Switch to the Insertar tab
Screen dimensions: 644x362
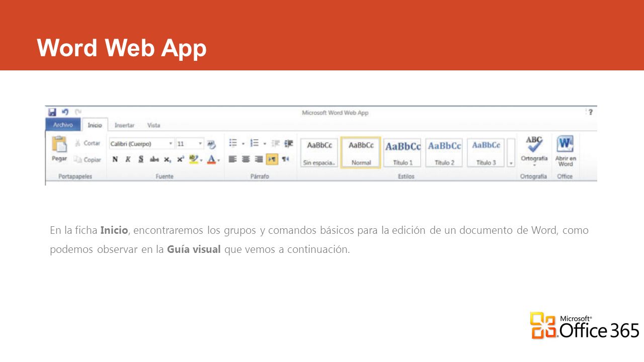[x=124, y=125]
